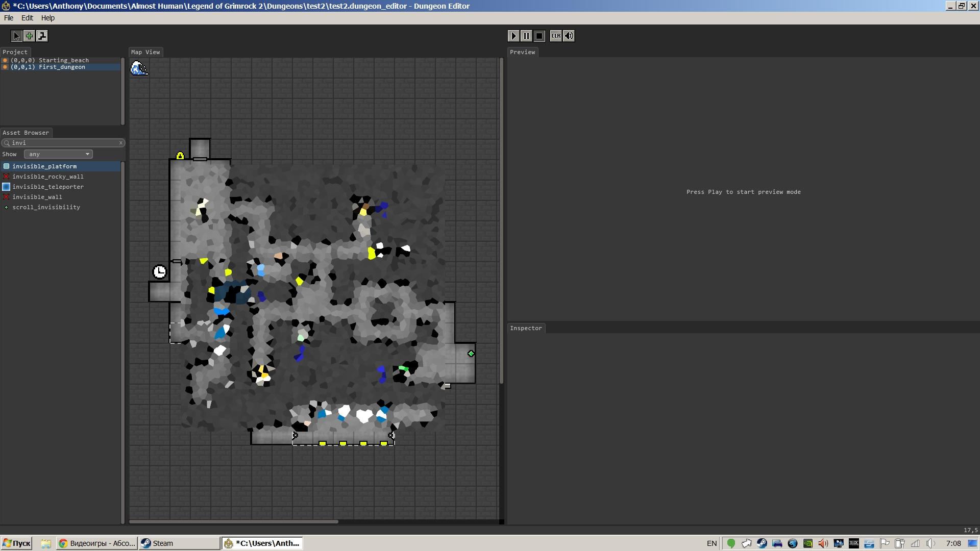Select the (0,0,1) First_dungeon level
The height and width of the screenshot is (551, 980).
(x=60, y=67)
